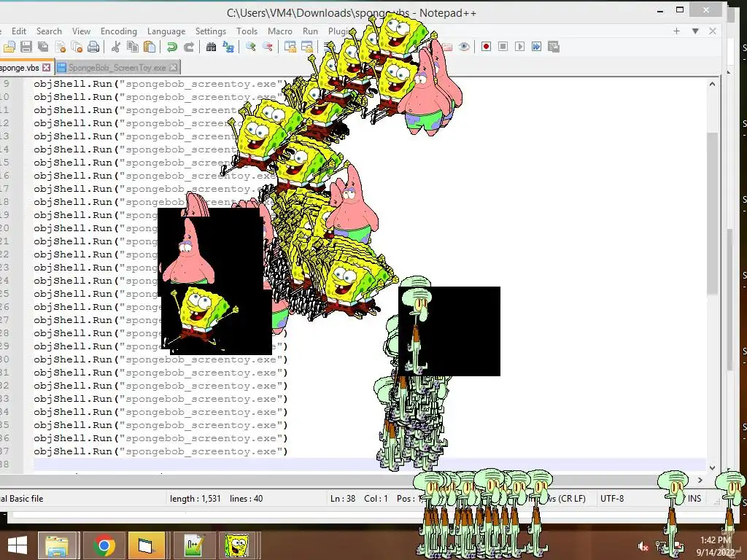Save the file using the Save icon
Screen dimensions: 747x560
point(26,47)
